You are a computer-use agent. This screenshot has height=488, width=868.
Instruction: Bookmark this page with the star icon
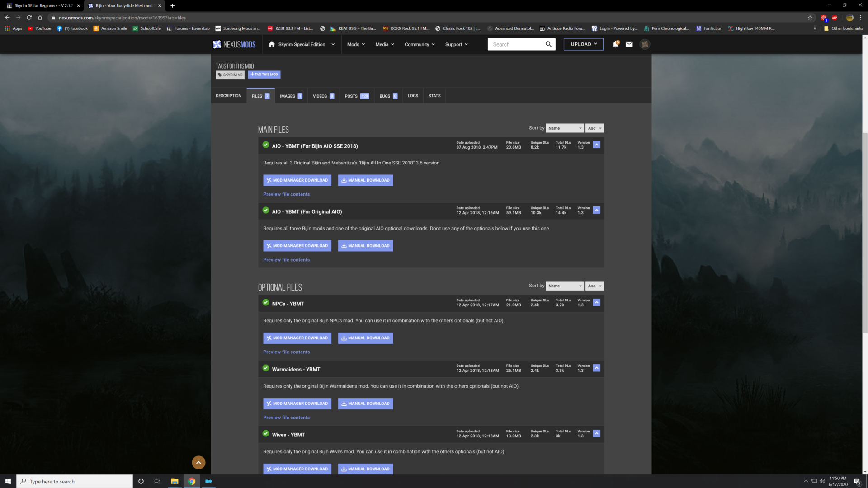(810, 18)
